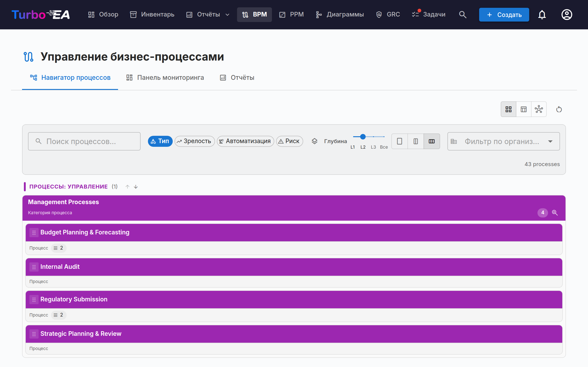Screen dimensions: 588x367
Task: Open Фильтр по организации dropdown
Action: pyautogui.click(x=503, y=141)
